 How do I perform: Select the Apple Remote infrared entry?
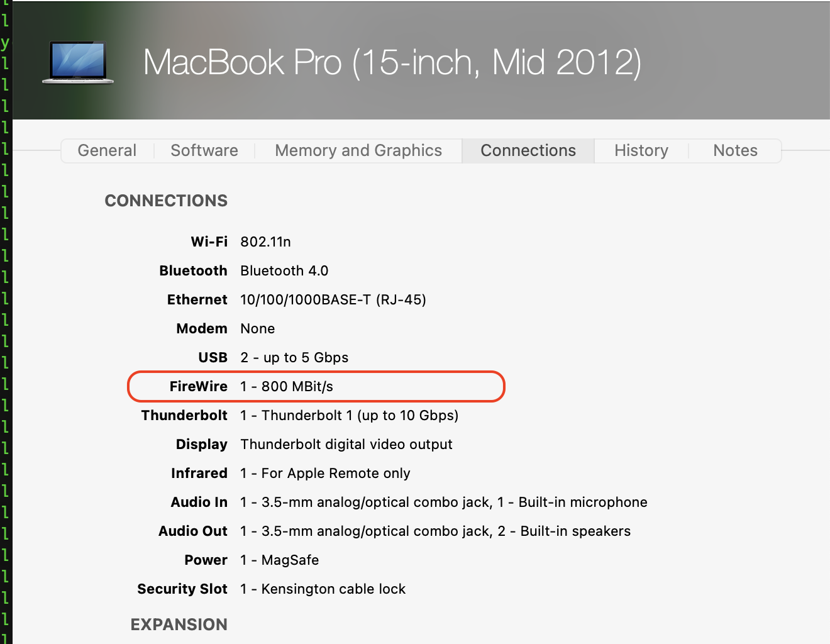(324, 473)
